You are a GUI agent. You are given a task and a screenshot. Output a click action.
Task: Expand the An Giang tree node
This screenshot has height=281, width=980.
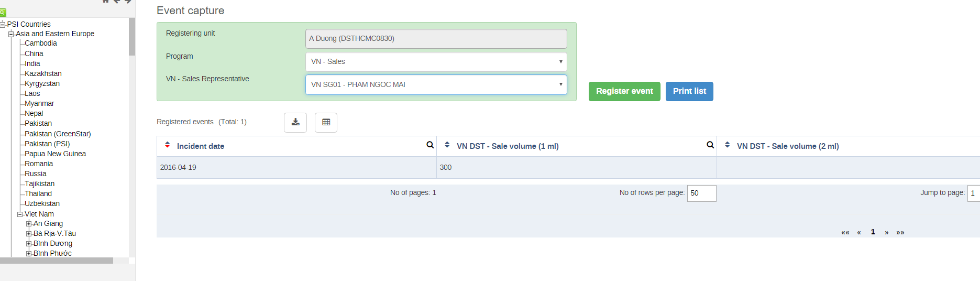pos(29,224)
